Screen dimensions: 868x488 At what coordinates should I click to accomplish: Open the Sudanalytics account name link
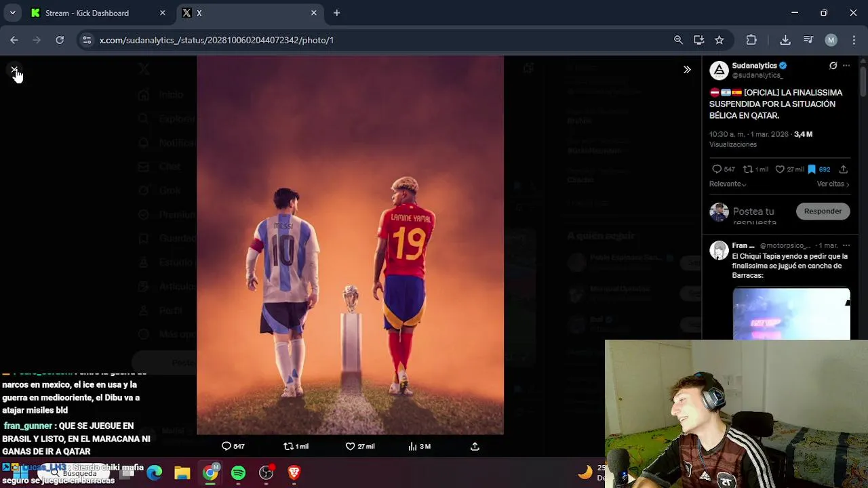754,66
